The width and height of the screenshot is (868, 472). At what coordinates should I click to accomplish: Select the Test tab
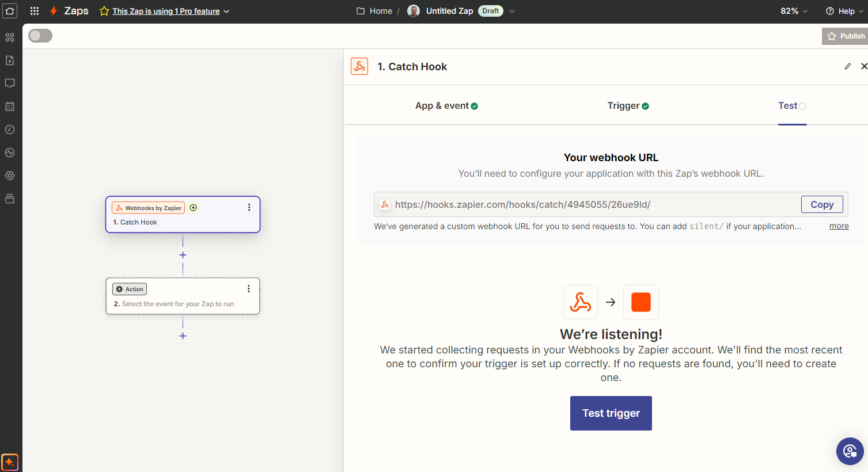coord(792,106)
